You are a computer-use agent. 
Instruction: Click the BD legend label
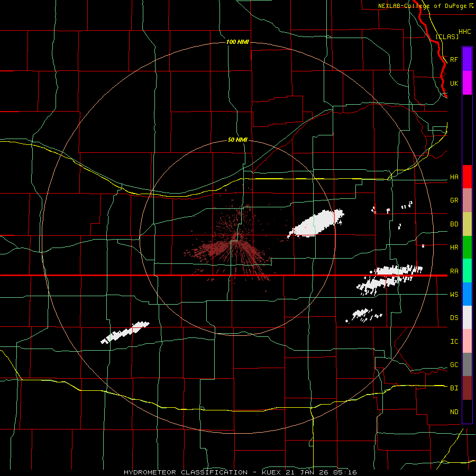[454, 224]
